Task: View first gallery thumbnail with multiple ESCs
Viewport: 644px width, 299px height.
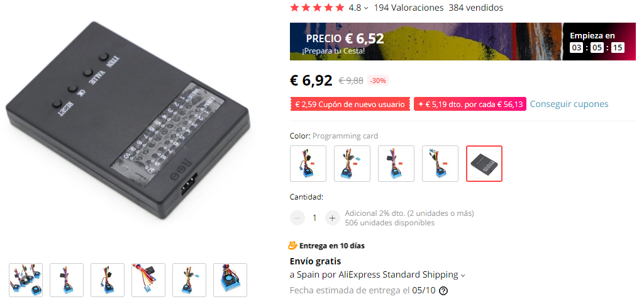Action: point(25,280)
